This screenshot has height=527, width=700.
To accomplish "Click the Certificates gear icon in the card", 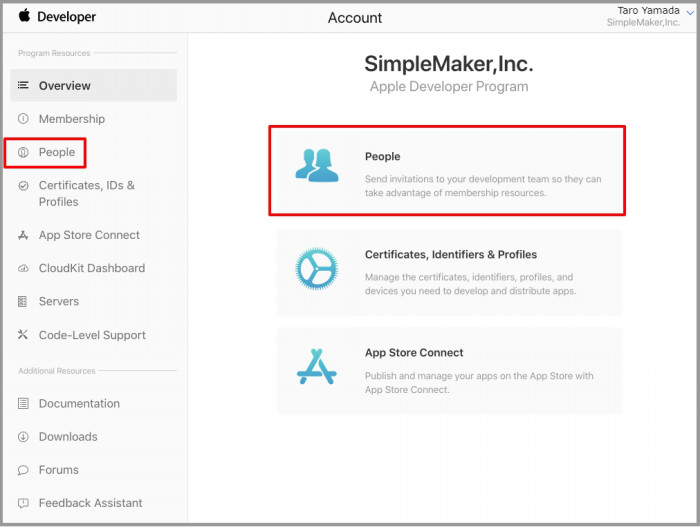I will [x=317, y=269].
